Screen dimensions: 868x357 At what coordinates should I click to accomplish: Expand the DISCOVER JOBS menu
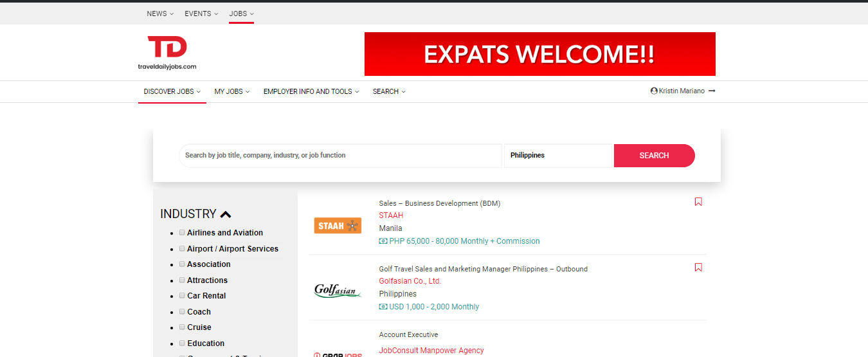(172, 91)
